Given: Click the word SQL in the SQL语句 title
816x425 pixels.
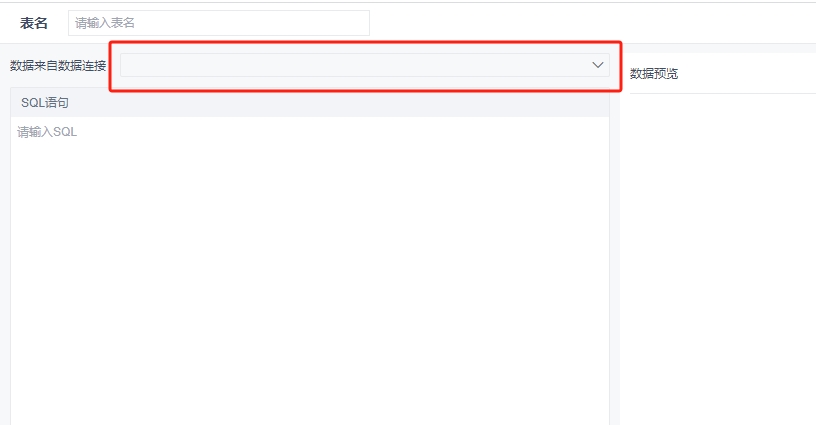Looking at the screenshot, I should [32, 103].
